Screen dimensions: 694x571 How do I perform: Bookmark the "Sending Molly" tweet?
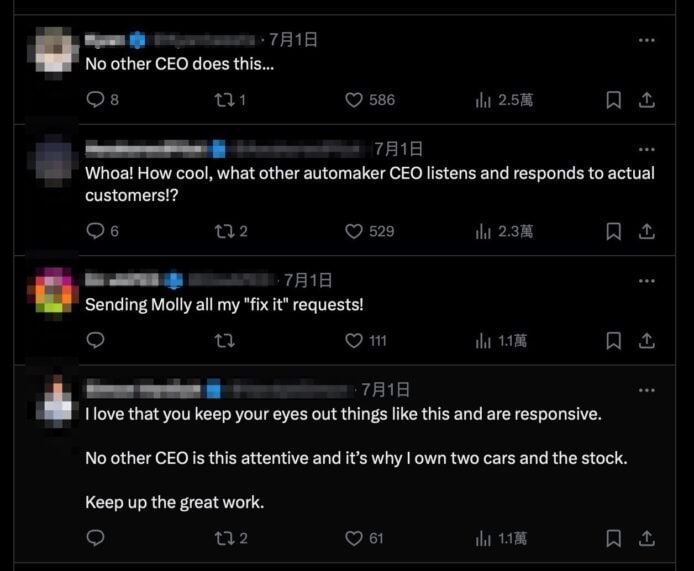tap(614, 341)
